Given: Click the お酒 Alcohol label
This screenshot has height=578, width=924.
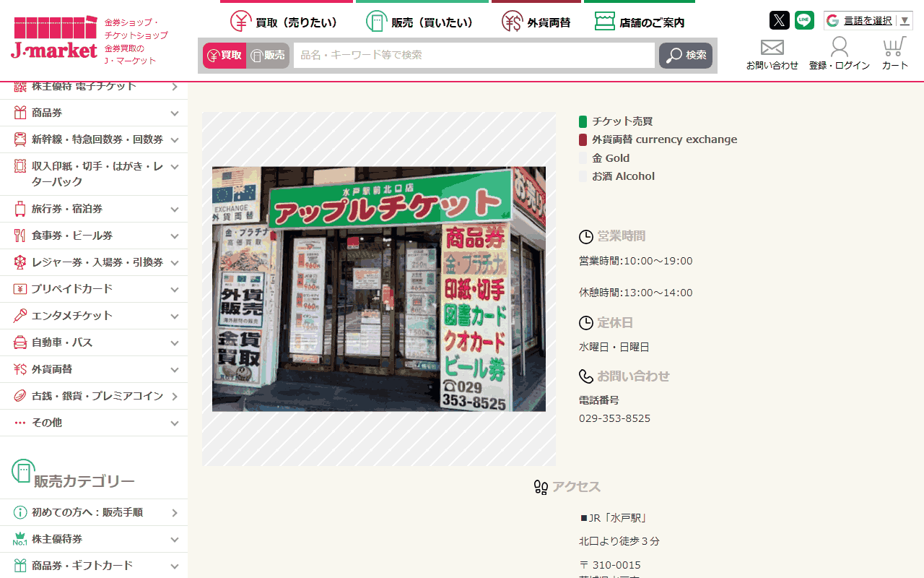Looking at the screenshot, I should (x=624, y=176).
